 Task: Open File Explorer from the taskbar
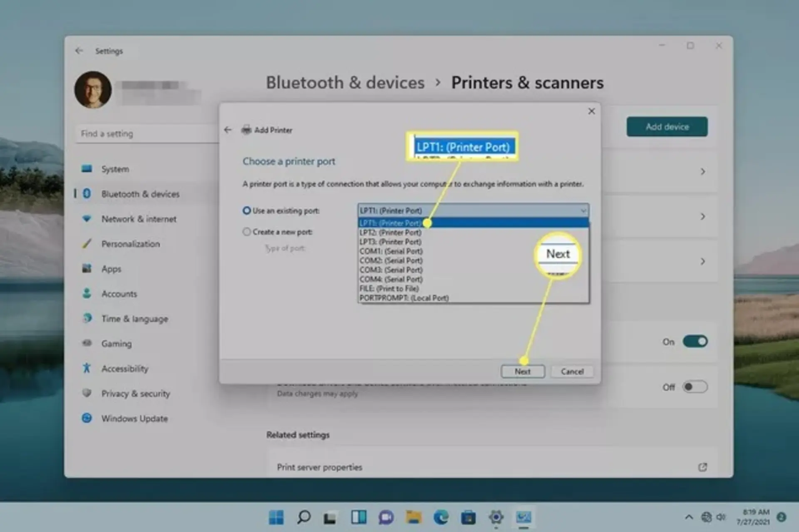click(x=414, y=517)
